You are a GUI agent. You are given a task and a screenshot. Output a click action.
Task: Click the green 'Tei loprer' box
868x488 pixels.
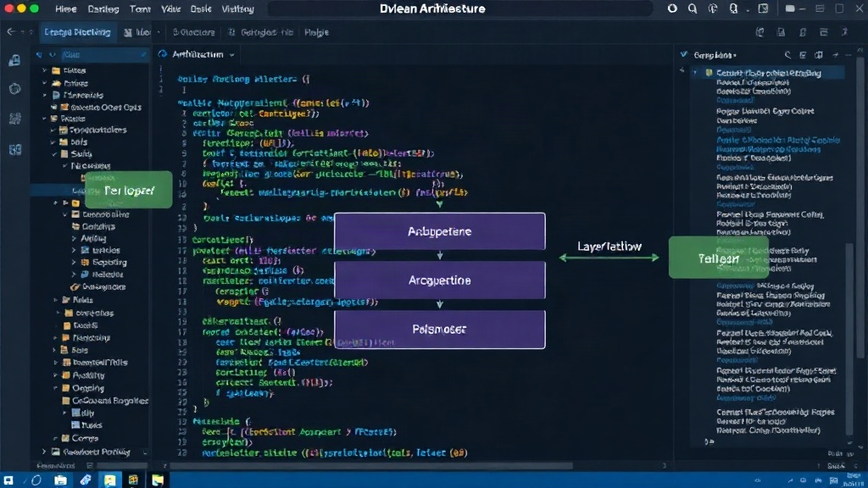(x=129, y=191)
